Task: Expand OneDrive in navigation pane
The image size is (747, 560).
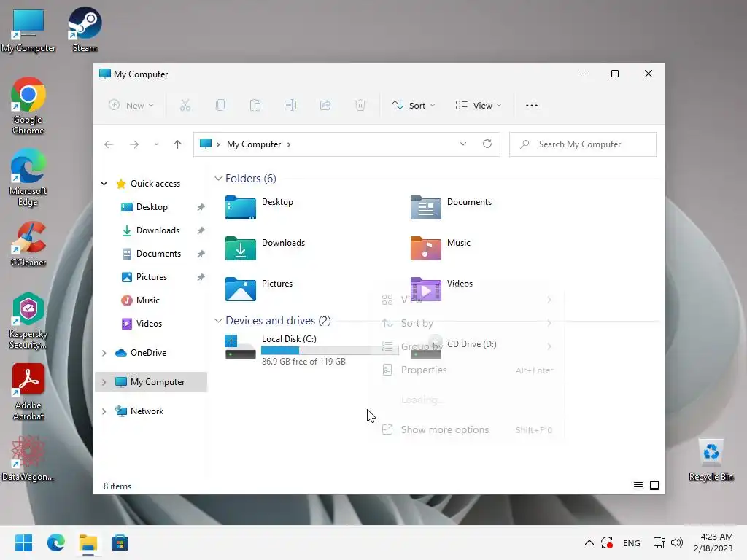Action: [x=104, y=353]
